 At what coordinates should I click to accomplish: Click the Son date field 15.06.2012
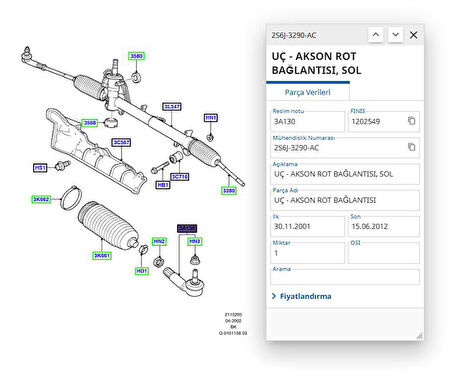[384, 227]
